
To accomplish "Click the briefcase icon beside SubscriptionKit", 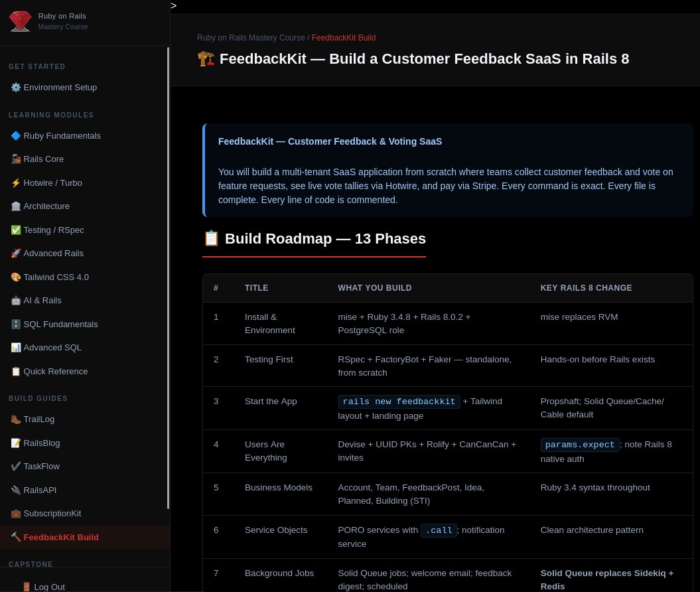I will point(16,514).
